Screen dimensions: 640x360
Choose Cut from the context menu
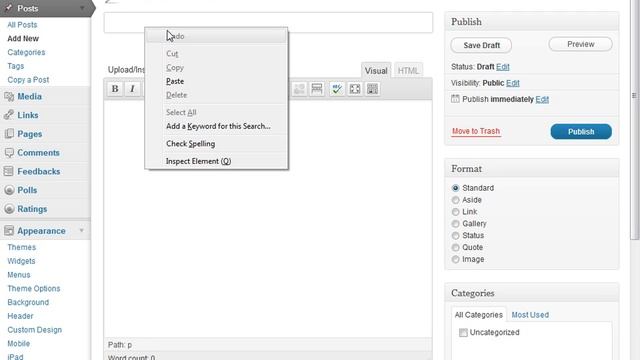(216, 53)
